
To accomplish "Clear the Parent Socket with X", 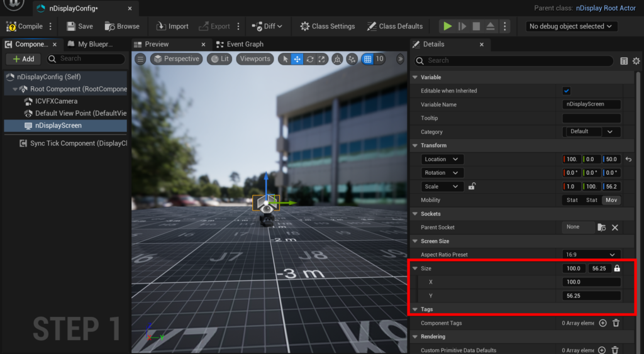I will click(x=615, y=228).
